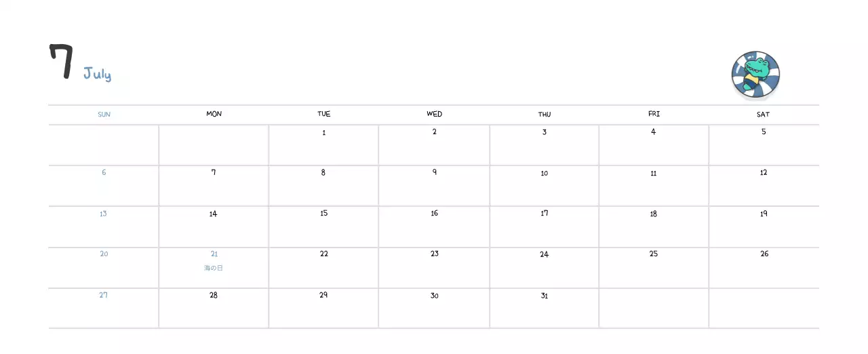Click the 海の日 holiday label
The height and width of the screenshot is (354, 868).
(214, 268)
